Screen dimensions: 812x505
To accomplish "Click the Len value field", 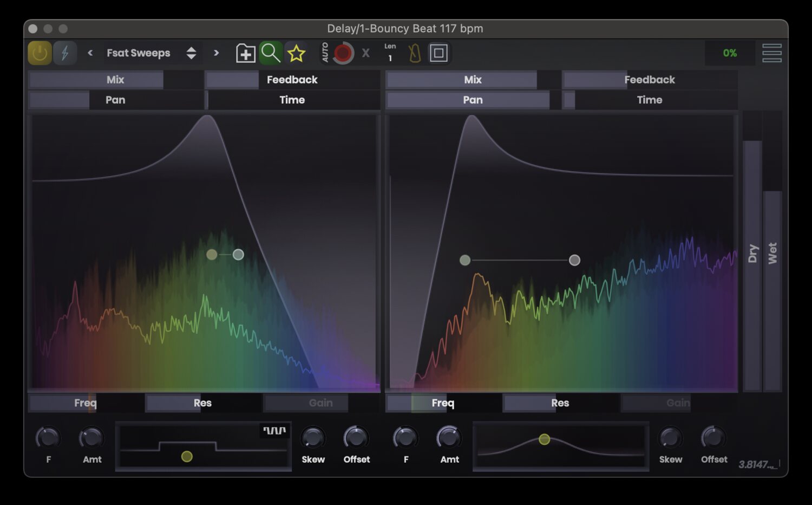I will (390, 57).
